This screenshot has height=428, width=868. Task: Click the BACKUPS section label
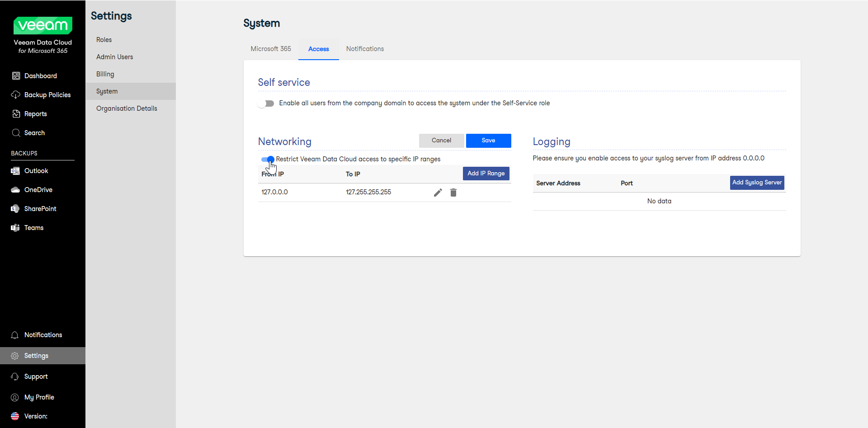point(24,153)
